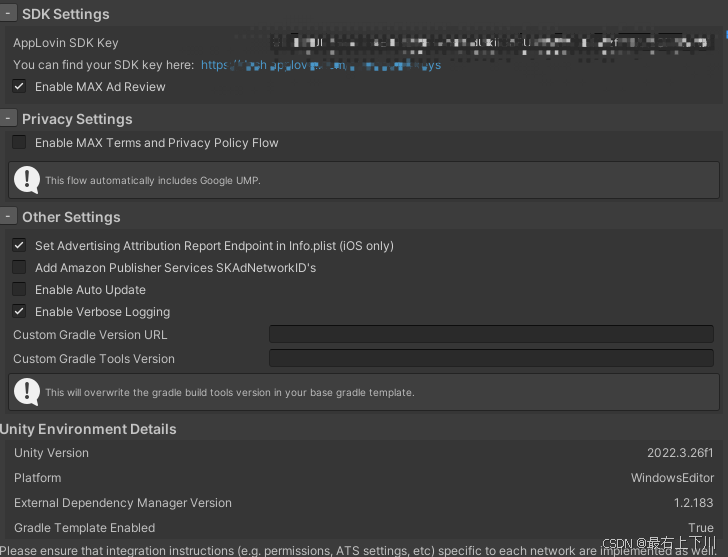Select External Dependency Manager version 1.2.183

(x=693, y=503)
